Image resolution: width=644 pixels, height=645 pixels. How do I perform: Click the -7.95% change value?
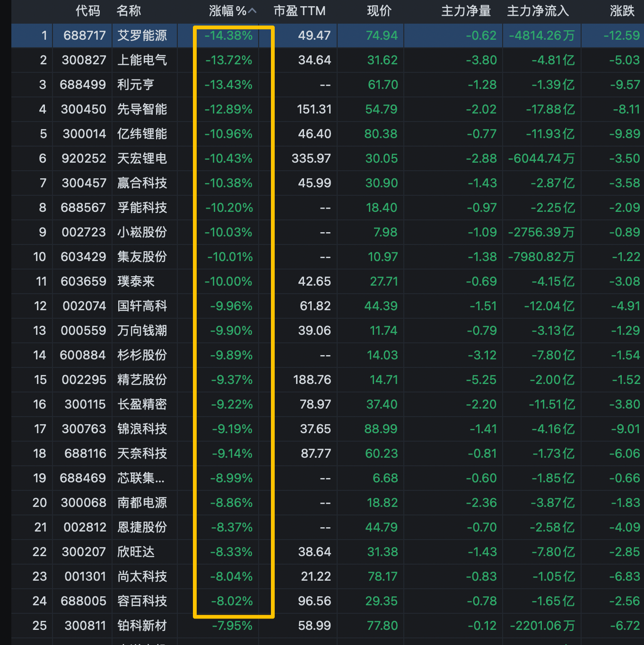(232, 626)
